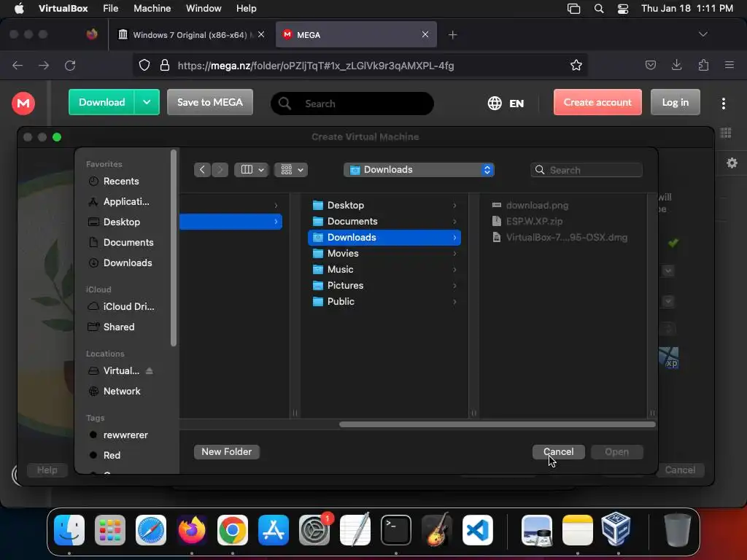The width and height of the screenshot is (747, 560).
Task: Click the New Folder button
Action: pos(227,451)
